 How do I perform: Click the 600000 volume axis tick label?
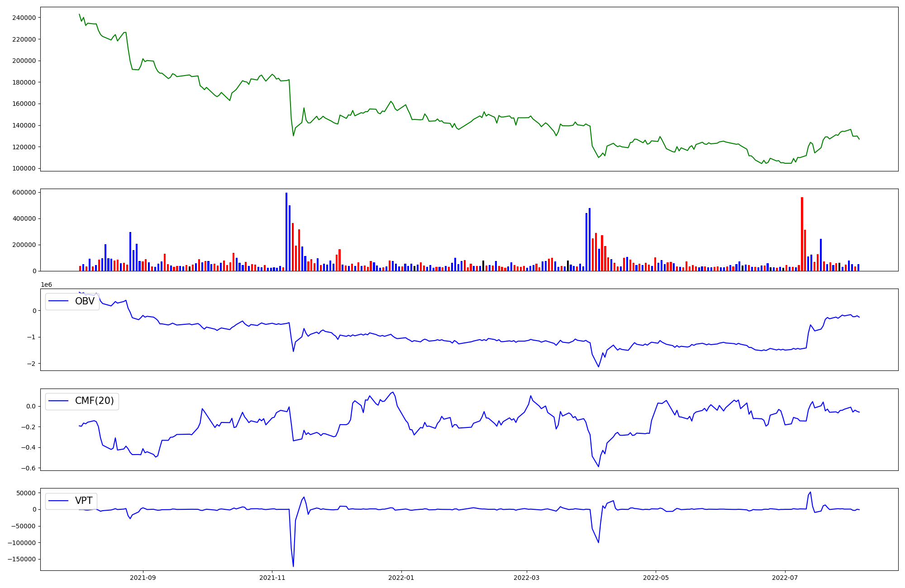[x=24, y=192]
